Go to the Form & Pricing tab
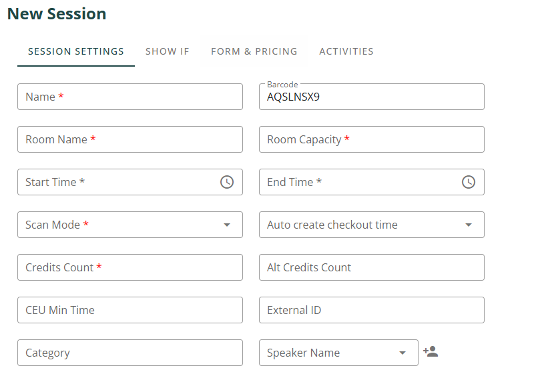Image resolution: width=540 pixels, height=380 pixels. pyautogui.click(x=254, y=52)
